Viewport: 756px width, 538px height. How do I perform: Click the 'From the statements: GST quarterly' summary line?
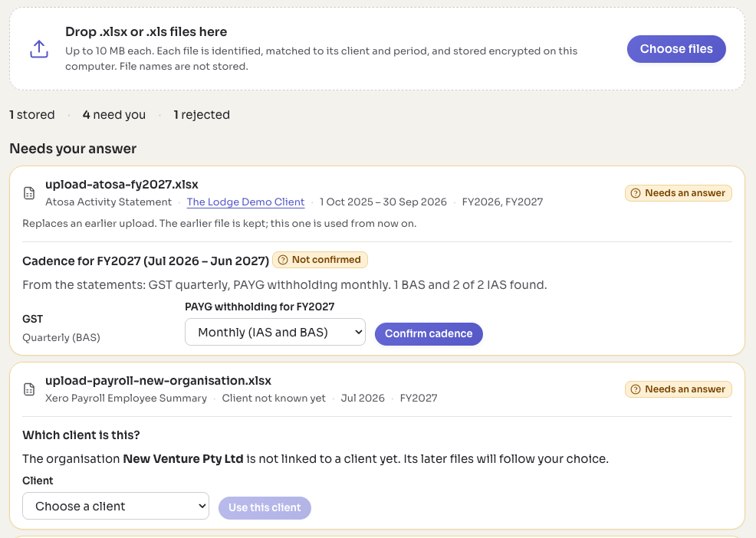point(284,285)
